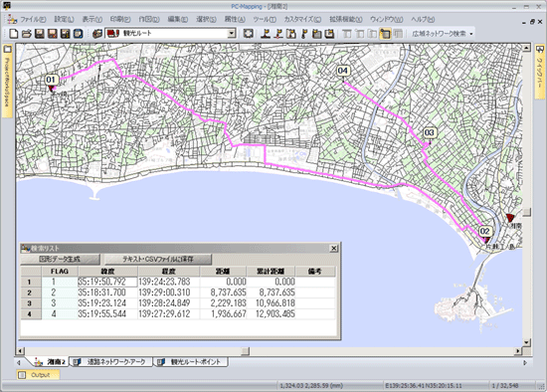Click the longitude cell 139:28:24.849

[168, 303]
